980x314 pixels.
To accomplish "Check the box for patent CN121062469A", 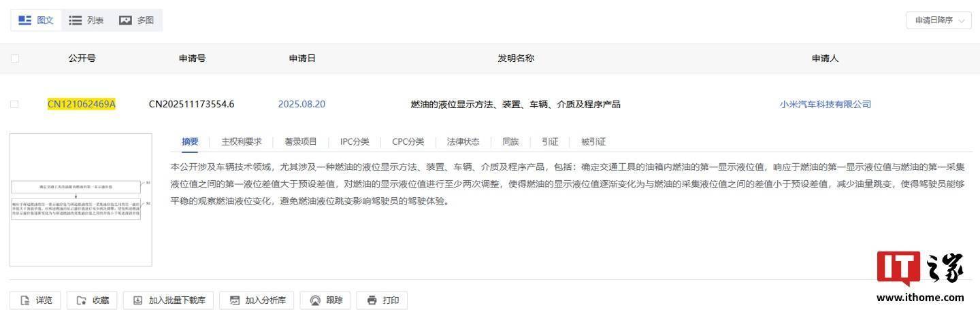I will [x=15, y=104].
